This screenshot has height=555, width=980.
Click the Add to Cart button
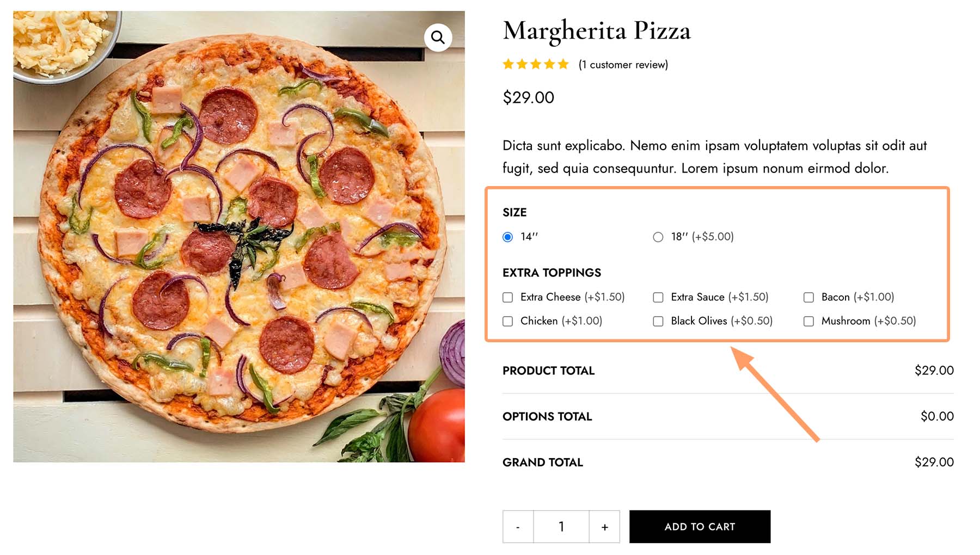700,526
